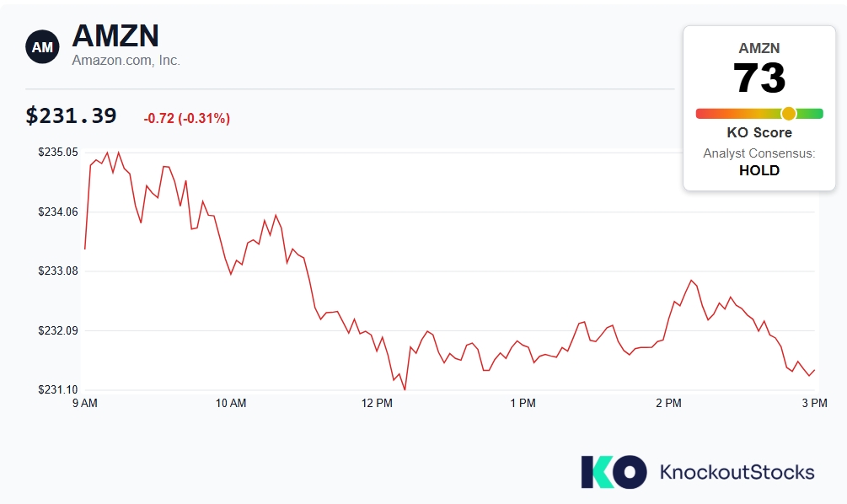This screenshot has width=847, height=504.
Task: Click the chart's lowest point after 12 PM
Action: pos(405,389)
